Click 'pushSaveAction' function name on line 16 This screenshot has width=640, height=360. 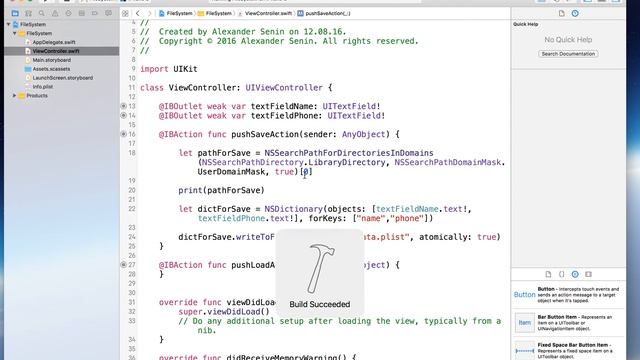[265, 134]
